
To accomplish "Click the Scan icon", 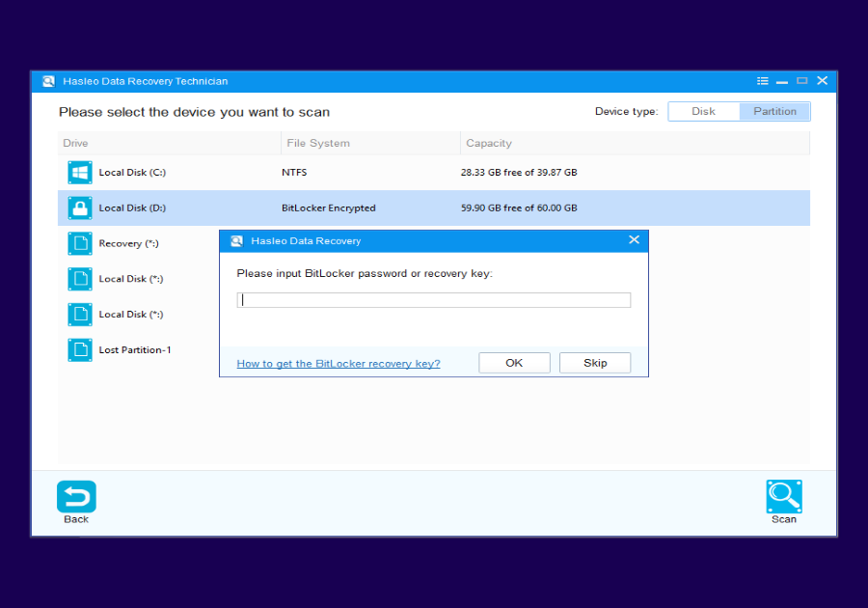I will click(783, 495).
